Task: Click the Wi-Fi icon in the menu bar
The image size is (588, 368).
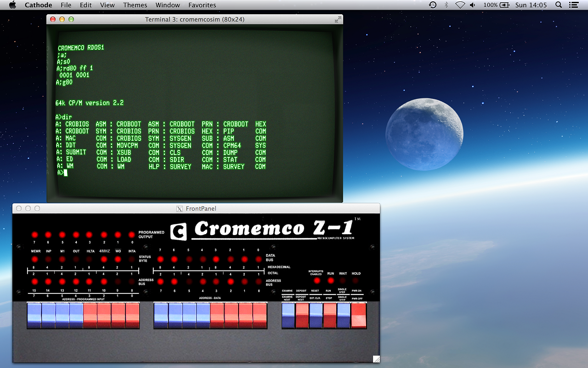Action: tap(460, 5)
